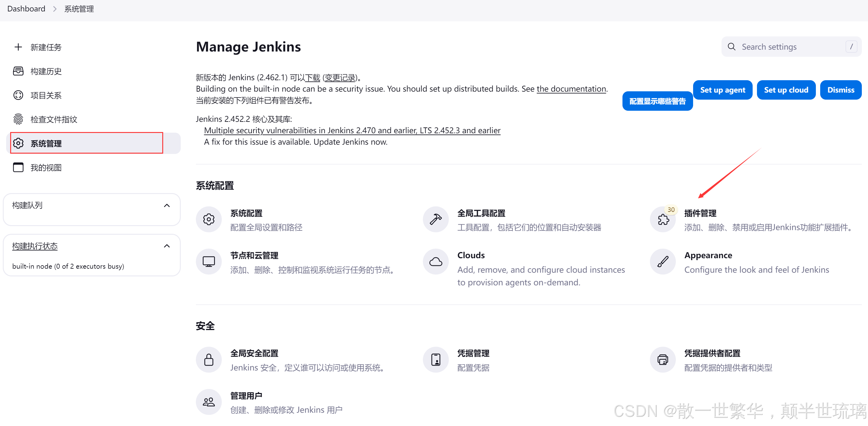Viewport: 868px width, 426px height.
Task: Click the cloud icon of Clouds
Action: pos(436,262)
